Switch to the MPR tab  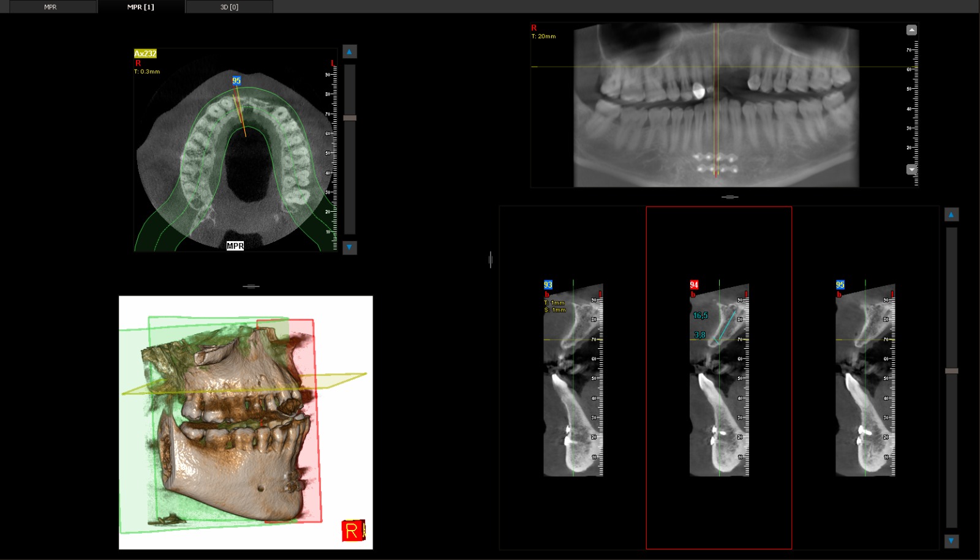(50, 7)
